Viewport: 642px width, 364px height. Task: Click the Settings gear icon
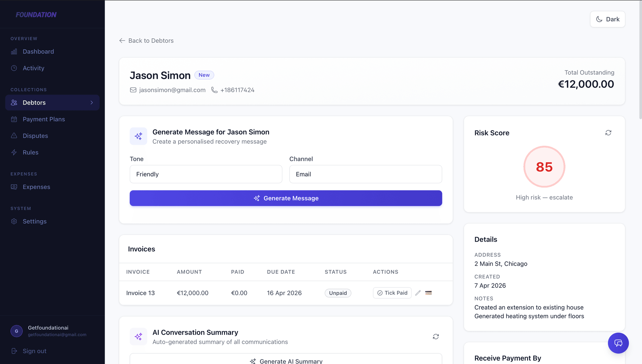pyautogui.click(x=14, y=221)
